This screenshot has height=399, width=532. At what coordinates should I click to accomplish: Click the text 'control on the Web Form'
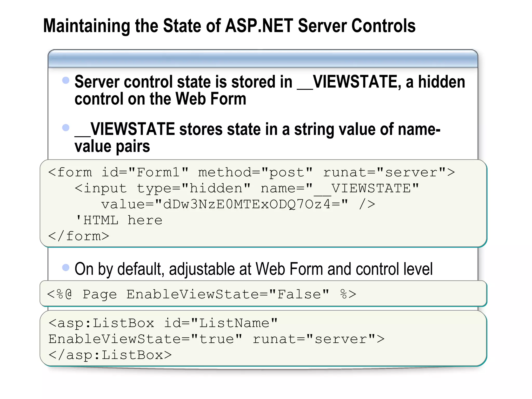coord(160,99)
